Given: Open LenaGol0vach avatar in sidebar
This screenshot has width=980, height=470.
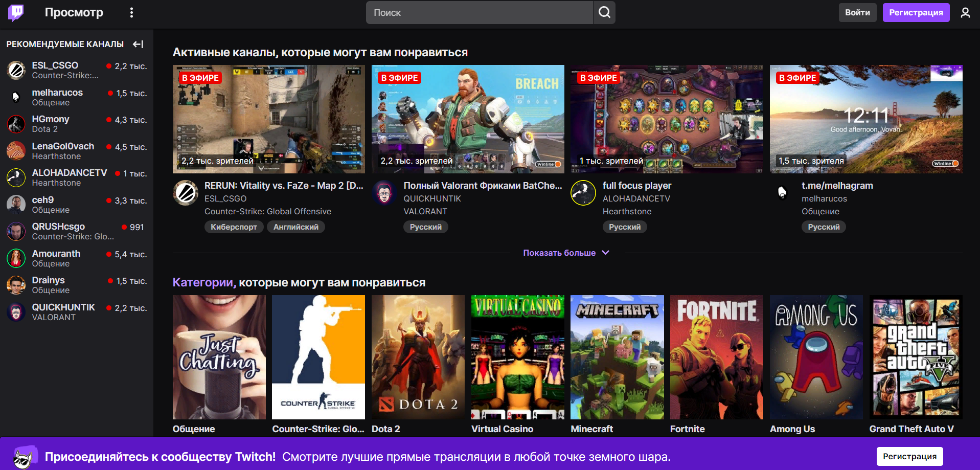Looking at the screenshot, I should (16, 151).
